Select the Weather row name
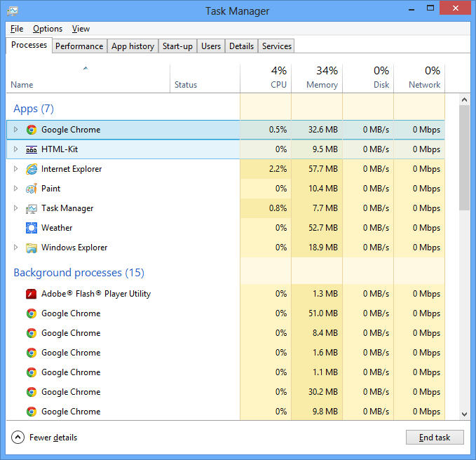The width and height of the screenshot is (476, 460). coord(57,228)
